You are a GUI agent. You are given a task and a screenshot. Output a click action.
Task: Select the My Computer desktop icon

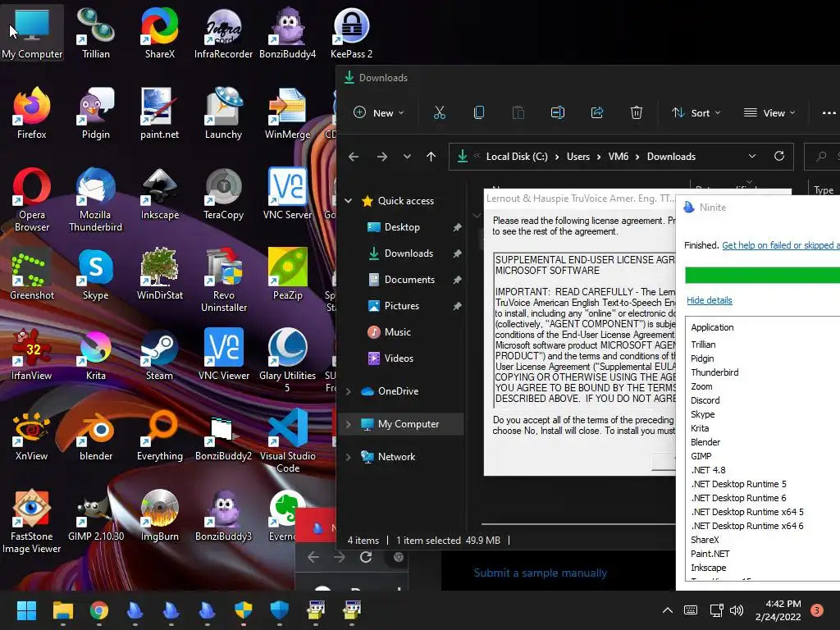click(32, 33)
